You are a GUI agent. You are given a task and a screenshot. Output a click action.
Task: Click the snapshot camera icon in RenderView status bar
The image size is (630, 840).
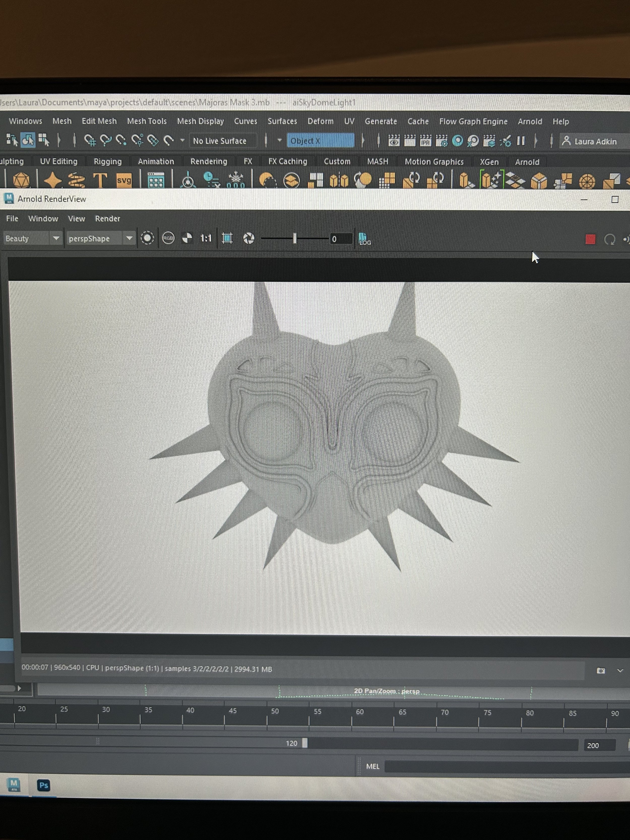[601, 671]
